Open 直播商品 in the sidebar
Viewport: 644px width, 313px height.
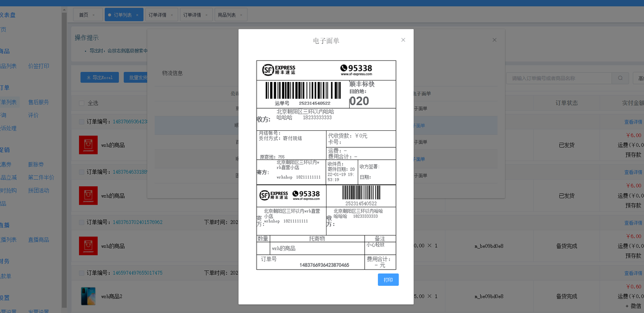(x=39, y=240)
